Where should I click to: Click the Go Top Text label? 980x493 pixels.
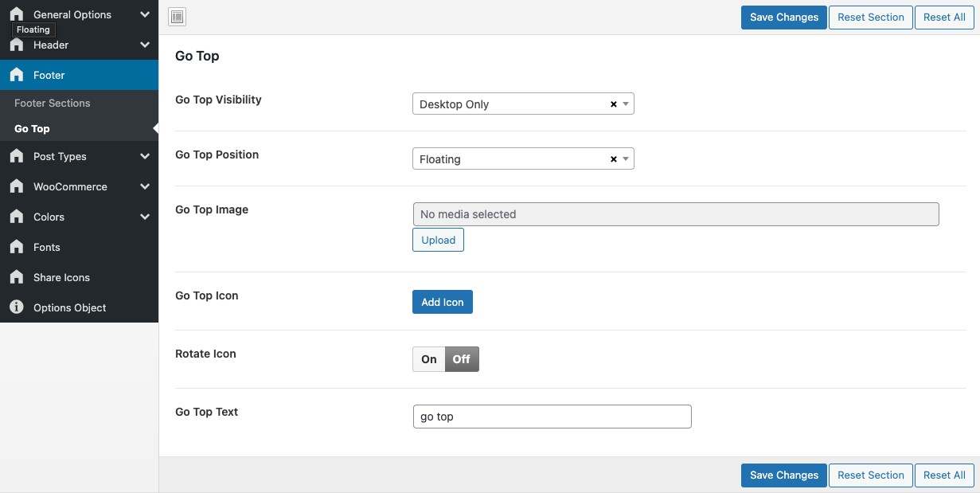coord(207,412)
